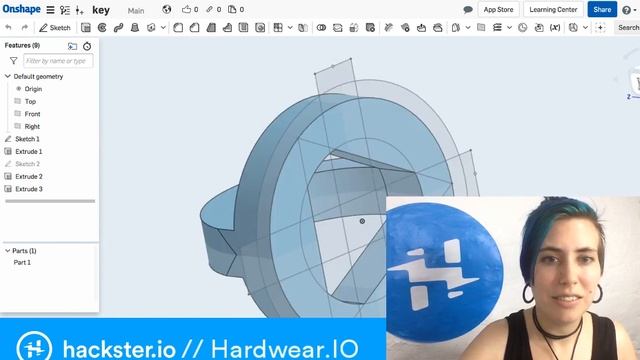640x360 pixels.
Task: Click the links counter icon
Action: [213, 9]
